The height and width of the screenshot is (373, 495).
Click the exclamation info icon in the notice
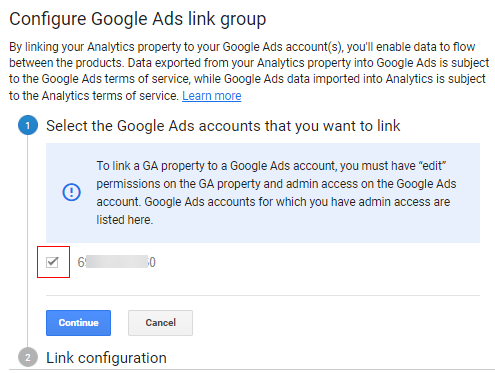coord(71,192)
